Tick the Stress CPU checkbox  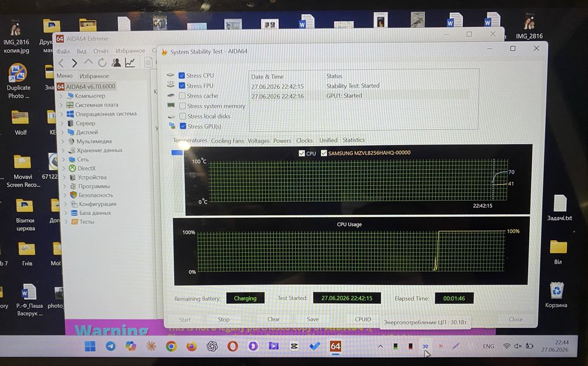[x=182, y=75]
